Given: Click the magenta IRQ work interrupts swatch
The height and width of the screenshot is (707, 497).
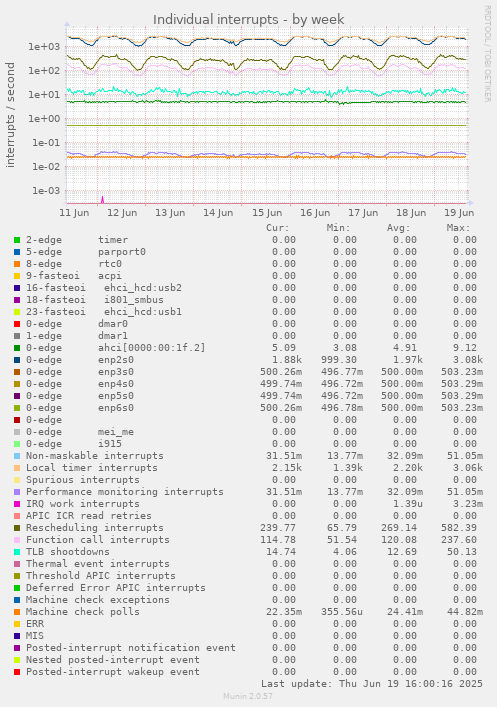Looking at the screenshot, I should 17,504.
